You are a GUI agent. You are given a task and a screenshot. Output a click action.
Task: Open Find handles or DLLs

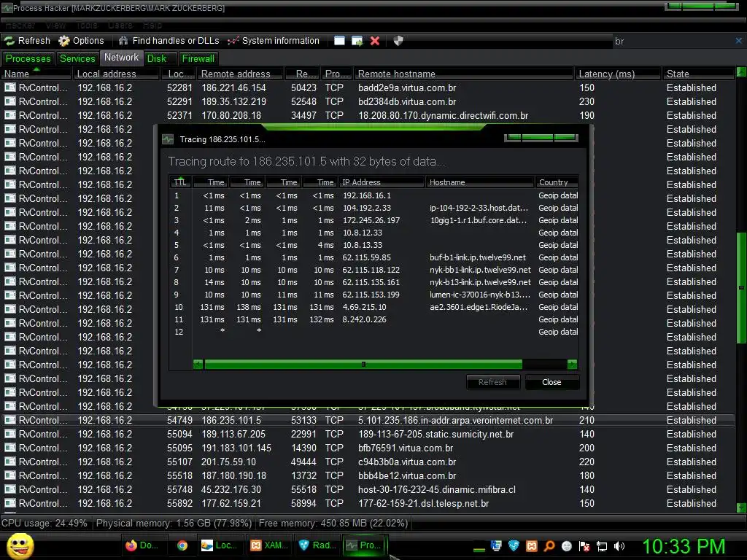point(169,41)
